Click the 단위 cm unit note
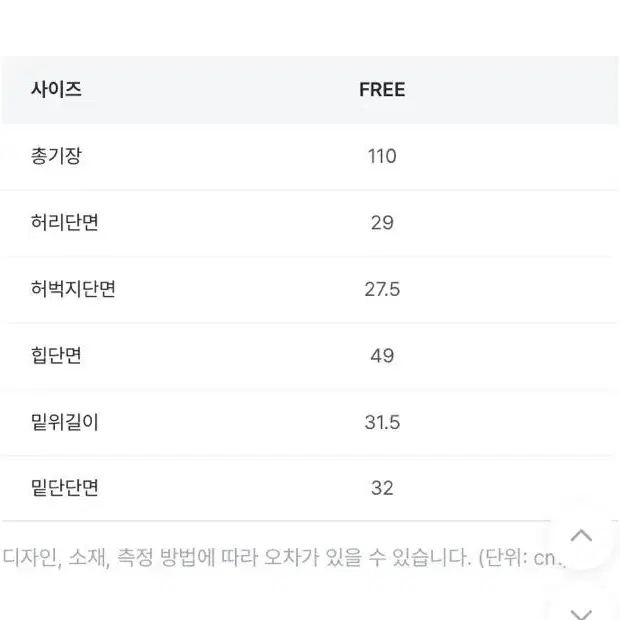 tap(521, 558)
